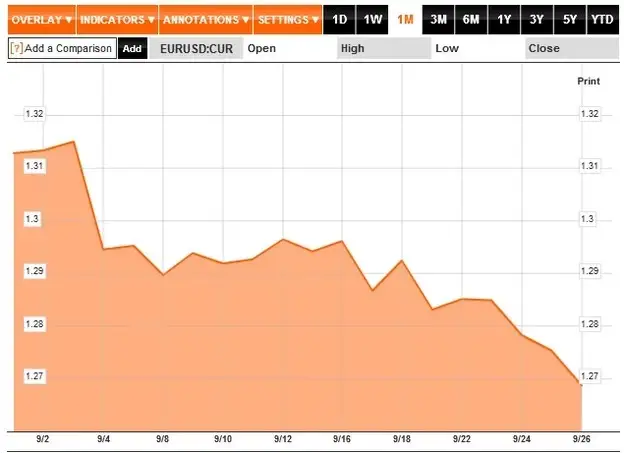
Task: Click the Add a Comparison input field
Action: click(62, 48)
